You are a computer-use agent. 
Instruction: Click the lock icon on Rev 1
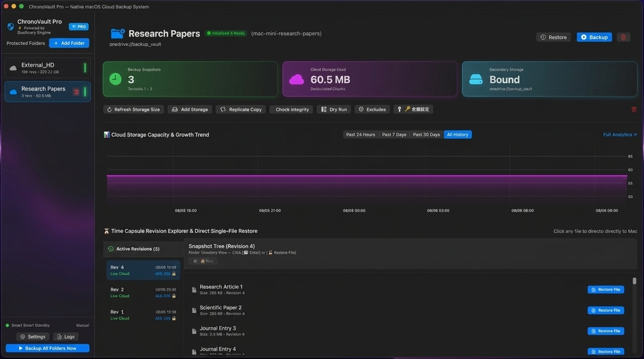[x=174, y=319]
